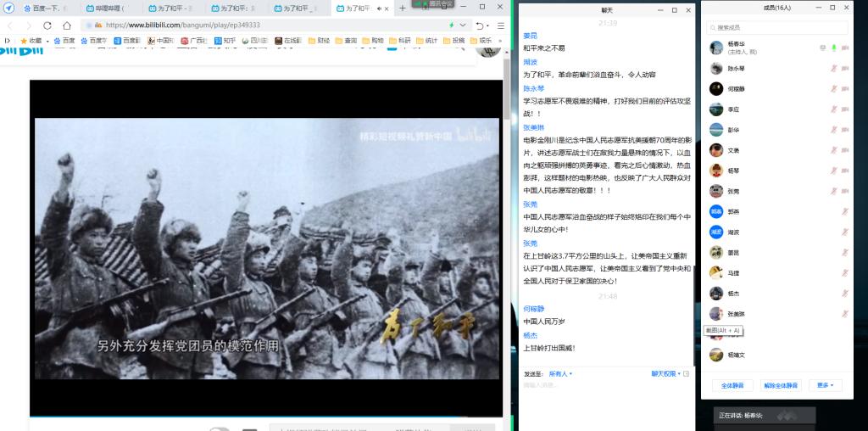
Task: Open the 统计 bookmark folder
Action: tap(427, 41)
